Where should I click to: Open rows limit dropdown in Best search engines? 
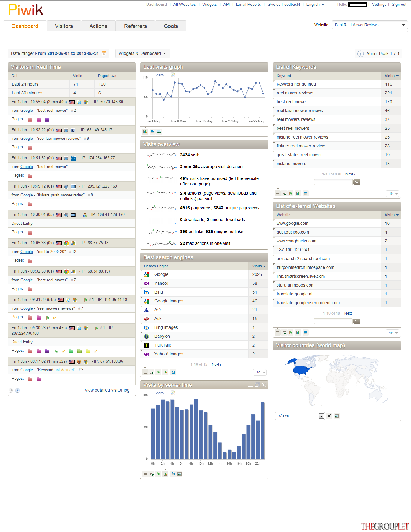click(x=260, y=372)
